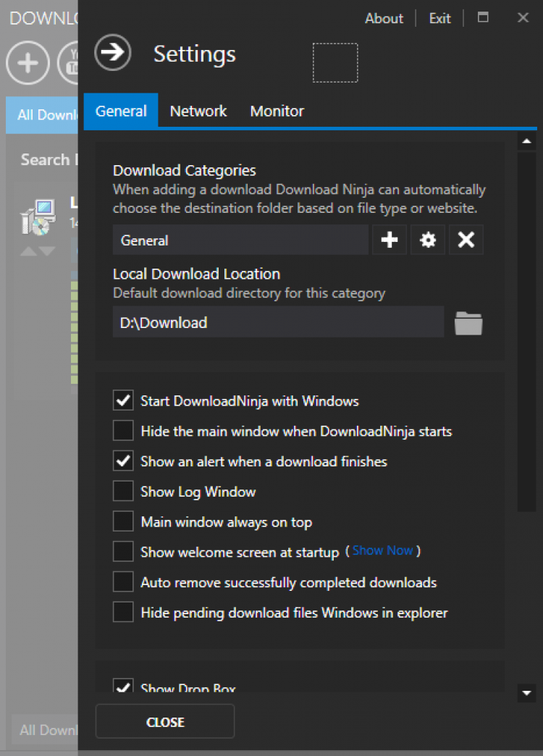Click the Show Now link
Image resolution: width=543 pixels, height=756 pixels.
[383, 550]
